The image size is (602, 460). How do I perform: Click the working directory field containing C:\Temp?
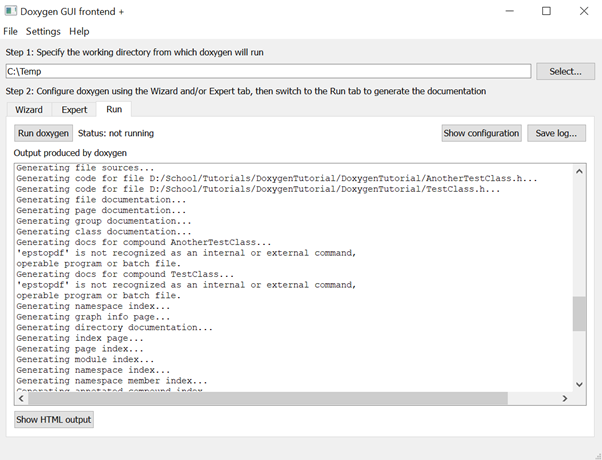coord(268,71)
